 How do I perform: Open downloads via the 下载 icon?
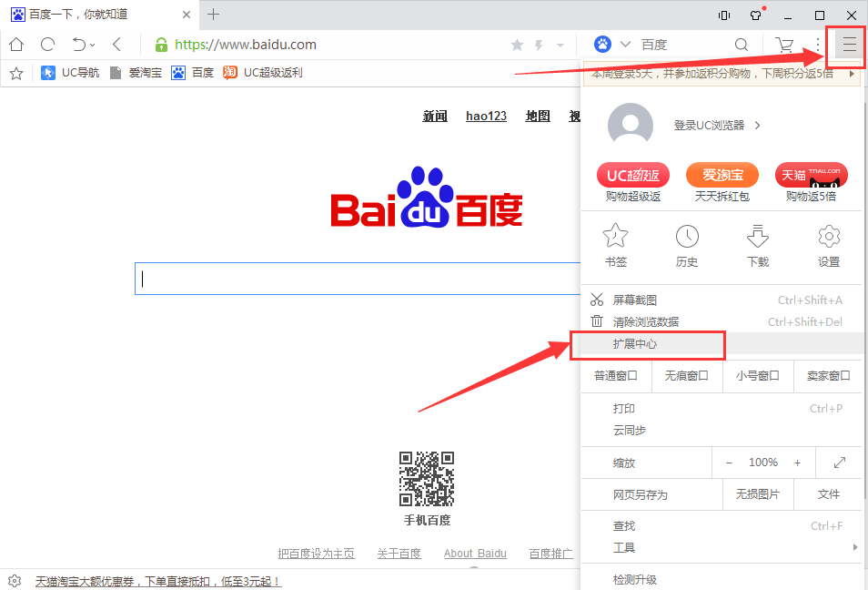[758, 238]
